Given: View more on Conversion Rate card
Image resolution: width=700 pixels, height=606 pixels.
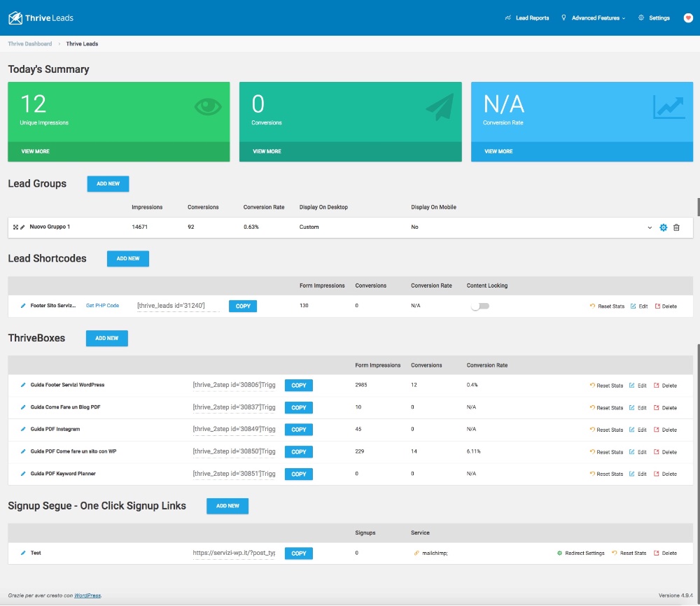Looking at the screenshot, I should click(x=498, y=151).
